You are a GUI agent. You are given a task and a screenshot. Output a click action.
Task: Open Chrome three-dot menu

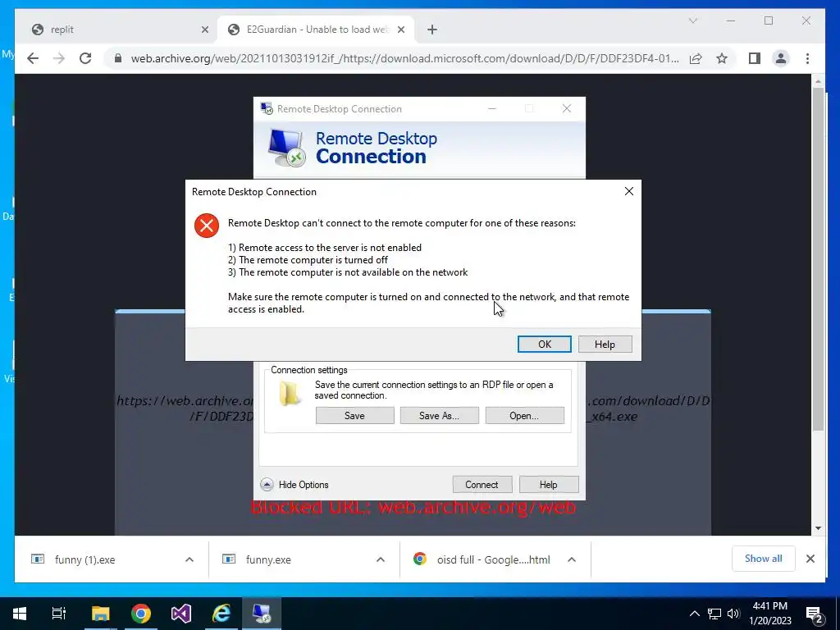click(807, 58)
